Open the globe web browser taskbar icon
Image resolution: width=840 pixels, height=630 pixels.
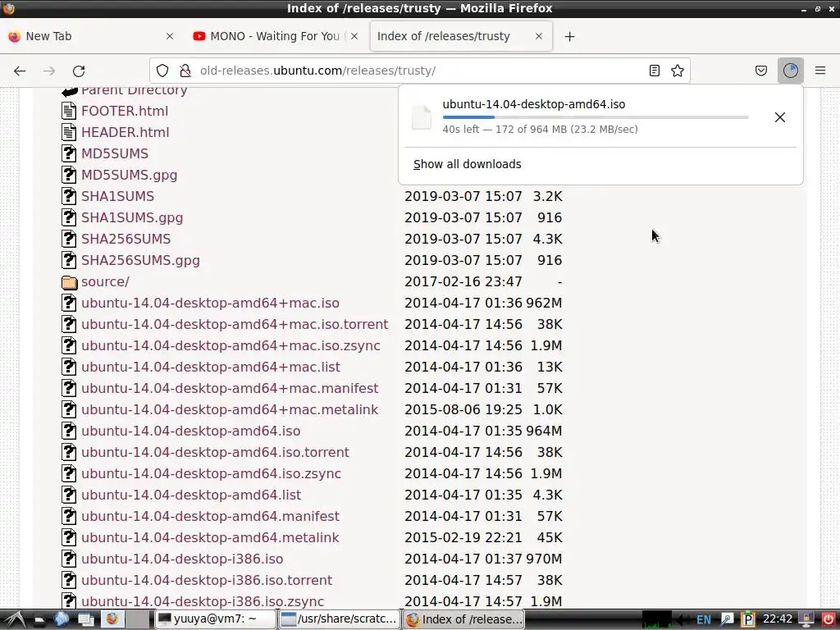(62, 619)
